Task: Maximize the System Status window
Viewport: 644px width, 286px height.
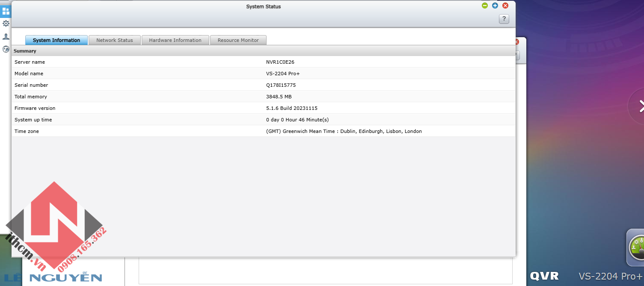Action: click(495, 6)
